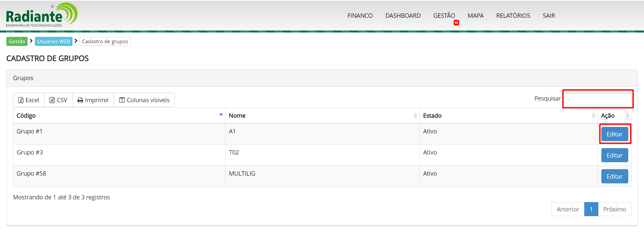Click the Radiante logo

click(x=42, y=15)
